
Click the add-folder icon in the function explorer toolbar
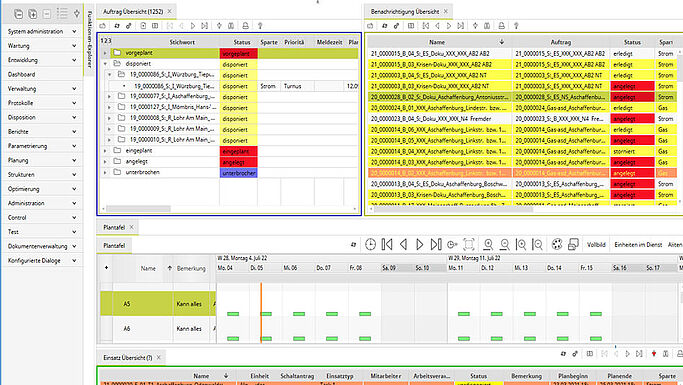click(33, 14)
